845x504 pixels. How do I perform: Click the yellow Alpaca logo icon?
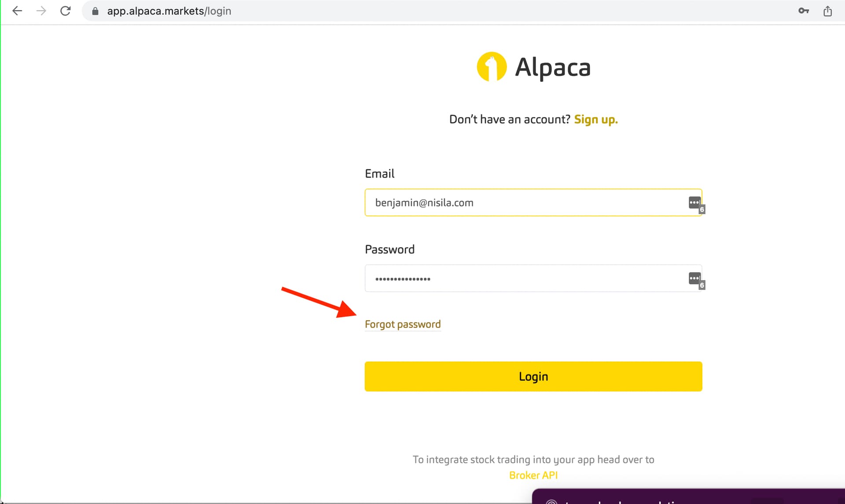(x=492, y=67)
